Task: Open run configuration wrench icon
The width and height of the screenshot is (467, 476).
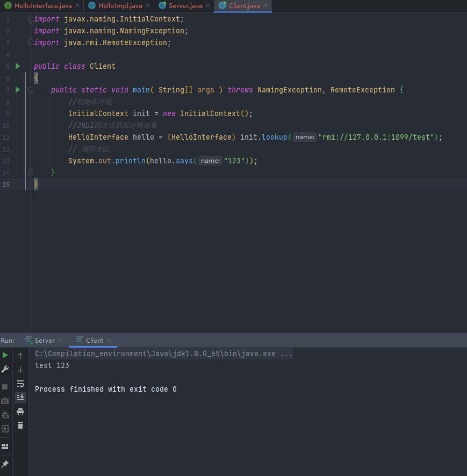Action: pyautogui.click(x=5, y=369)
